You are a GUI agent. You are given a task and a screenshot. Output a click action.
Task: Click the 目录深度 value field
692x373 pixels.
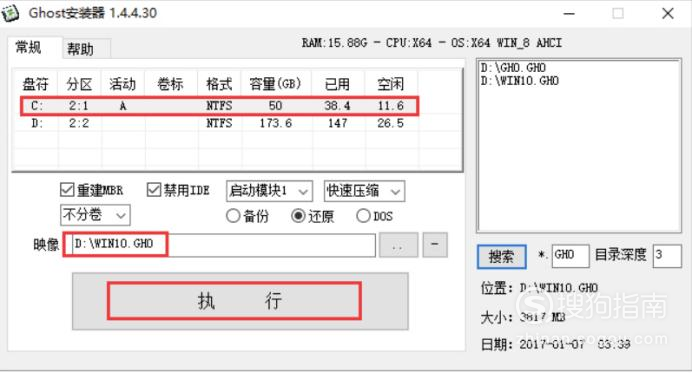coord(667,256)
